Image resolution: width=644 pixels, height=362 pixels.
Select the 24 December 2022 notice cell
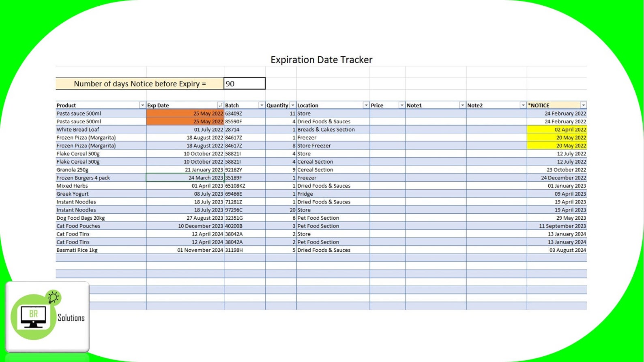tap(557, 178)
